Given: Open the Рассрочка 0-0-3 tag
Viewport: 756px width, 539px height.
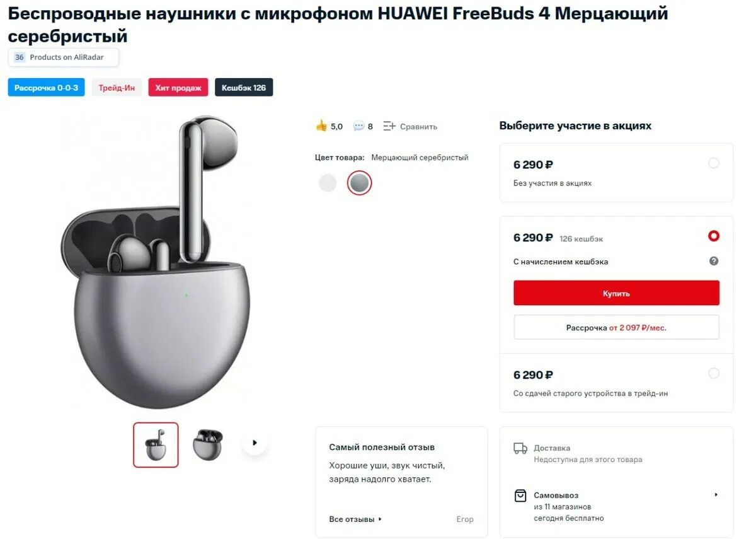Looking at the screenshot, I should 47,88.
